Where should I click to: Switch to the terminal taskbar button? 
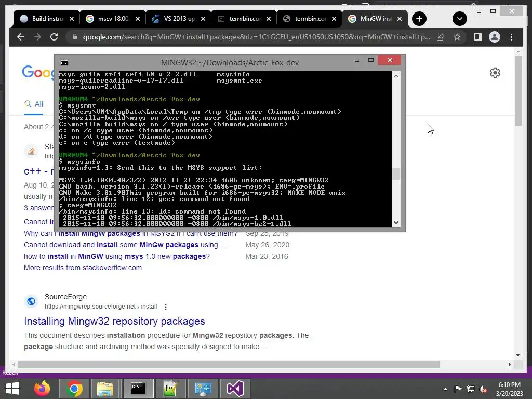point(138,389)
